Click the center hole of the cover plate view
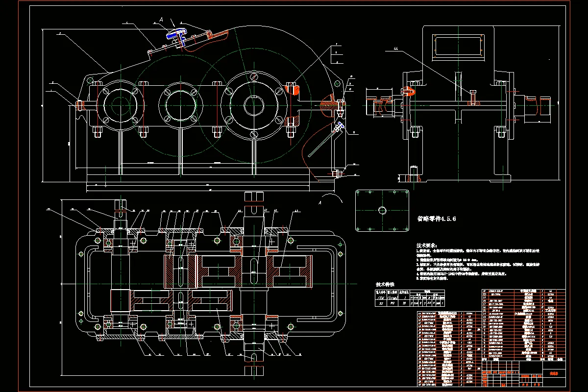 (382, 210)
